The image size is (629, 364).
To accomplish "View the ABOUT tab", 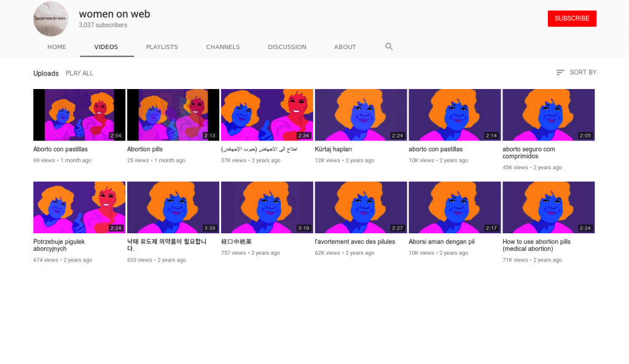I will point(345,47).
